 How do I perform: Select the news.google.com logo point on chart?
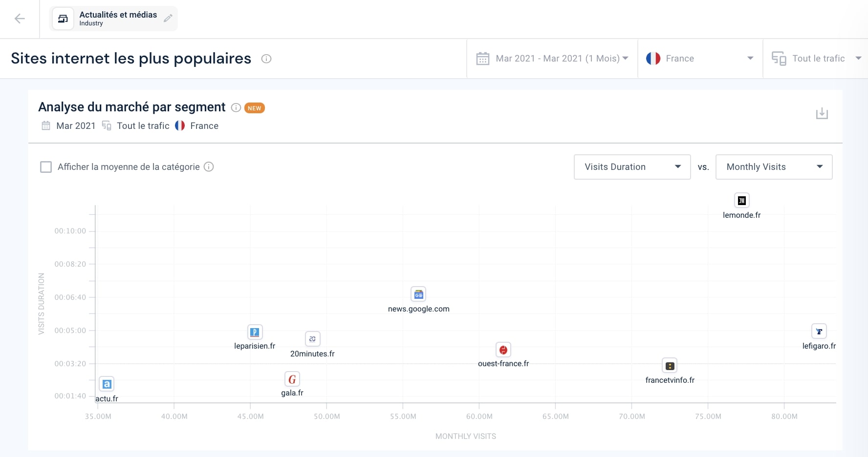pos(418,294)
